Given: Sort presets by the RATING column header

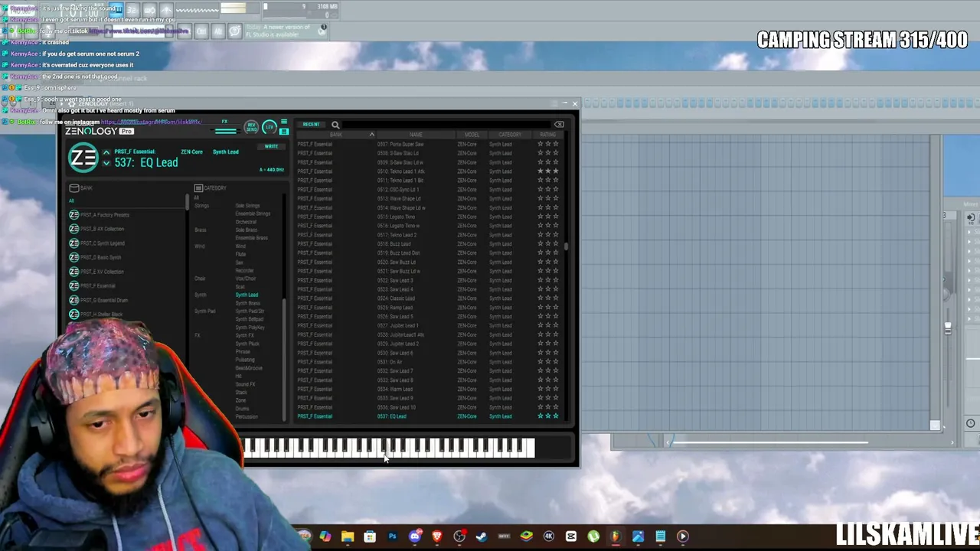Looking at the screenshot, I should coord(548,135).
